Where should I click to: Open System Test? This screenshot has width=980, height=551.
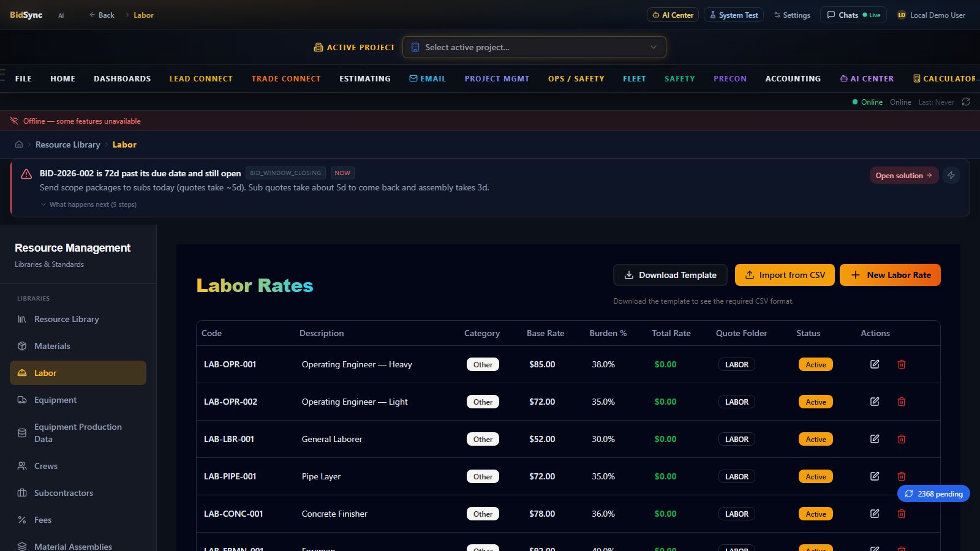point(733,15)
